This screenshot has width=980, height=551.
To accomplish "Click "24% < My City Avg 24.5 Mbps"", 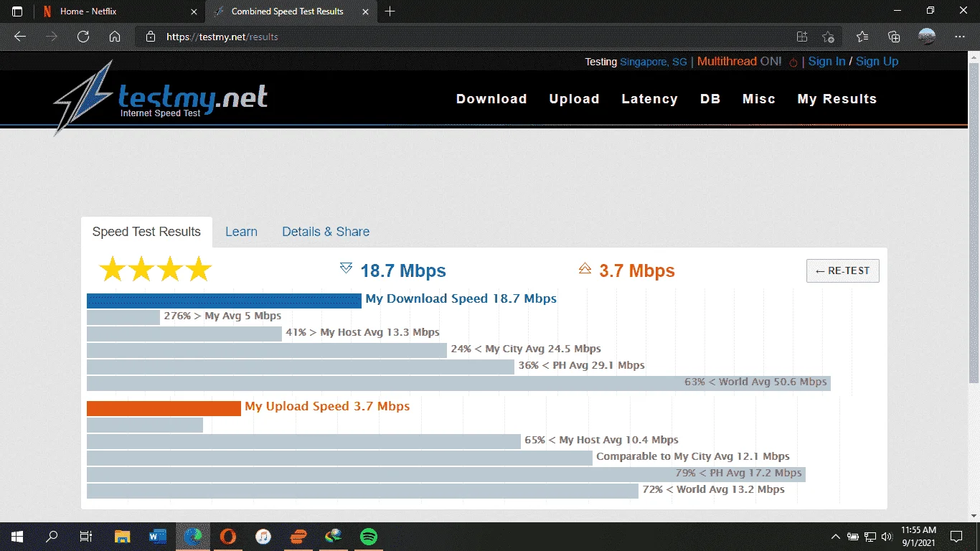I will [526, 349].
